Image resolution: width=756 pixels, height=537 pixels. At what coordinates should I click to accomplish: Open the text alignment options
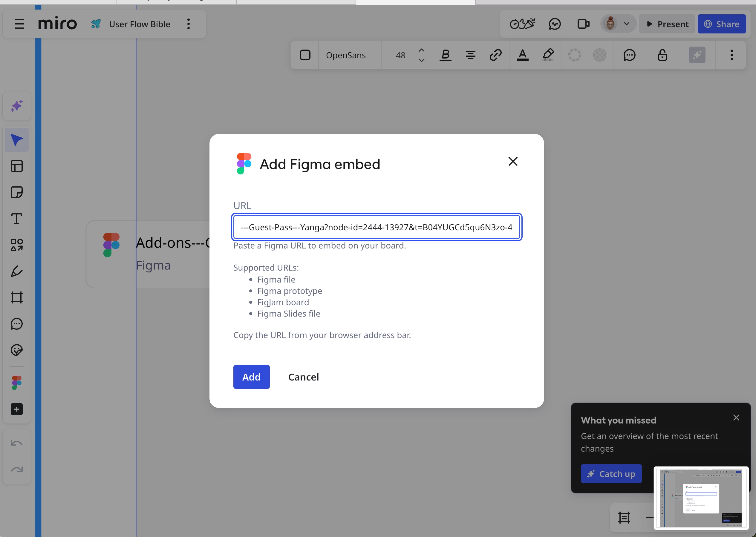470,55
